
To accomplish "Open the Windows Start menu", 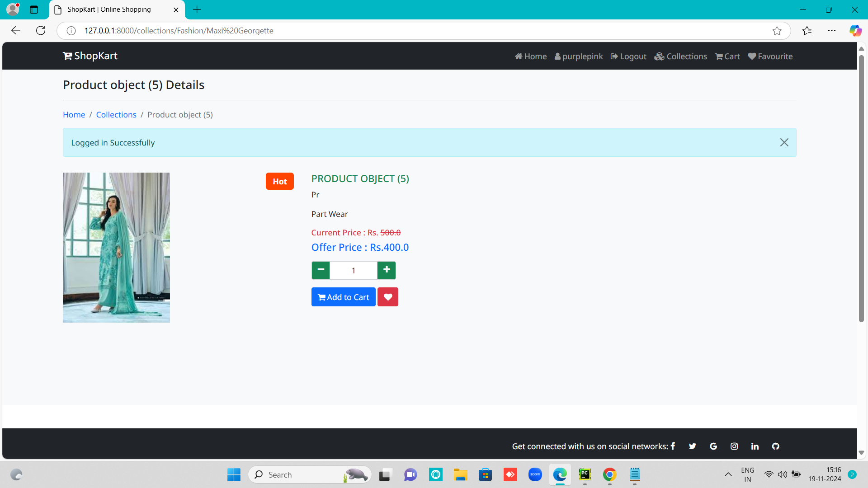I will pyautogui.click(x=234, y=474).
